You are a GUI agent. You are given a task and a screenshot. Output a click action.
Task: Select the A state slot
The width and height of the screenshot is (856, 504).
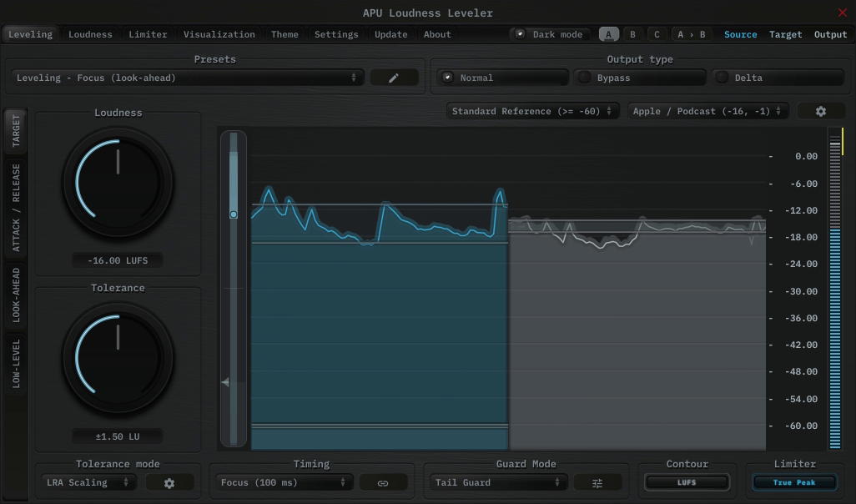click(609, 34)
